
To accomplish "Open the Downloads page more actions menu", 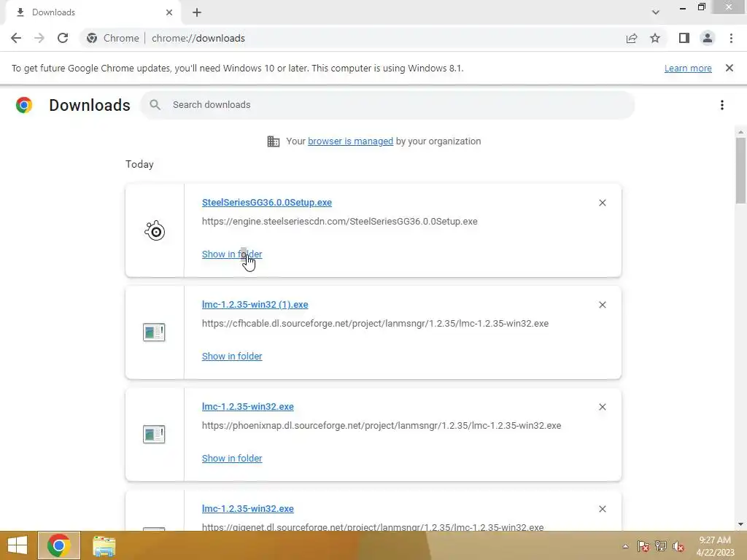I will [722, 105].
